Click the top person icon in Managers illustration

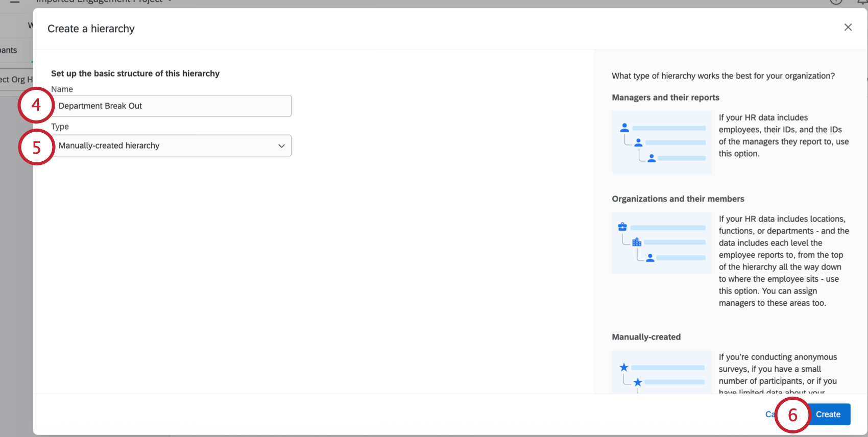624,128
